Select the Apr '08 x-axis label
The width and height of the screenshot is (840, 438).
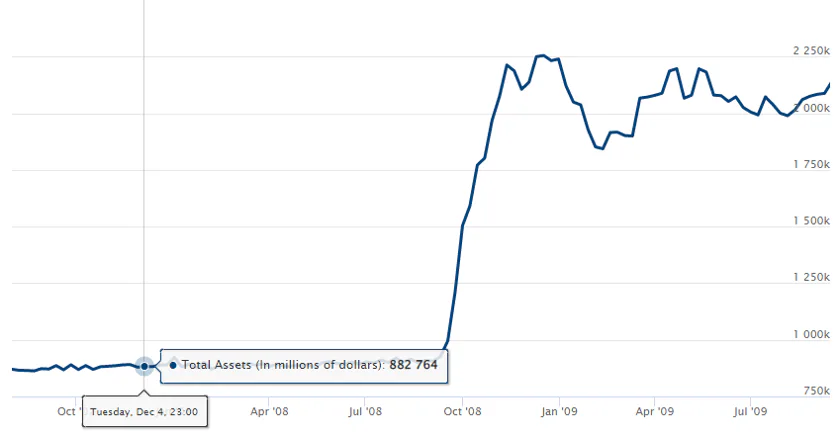pos(269,411)
